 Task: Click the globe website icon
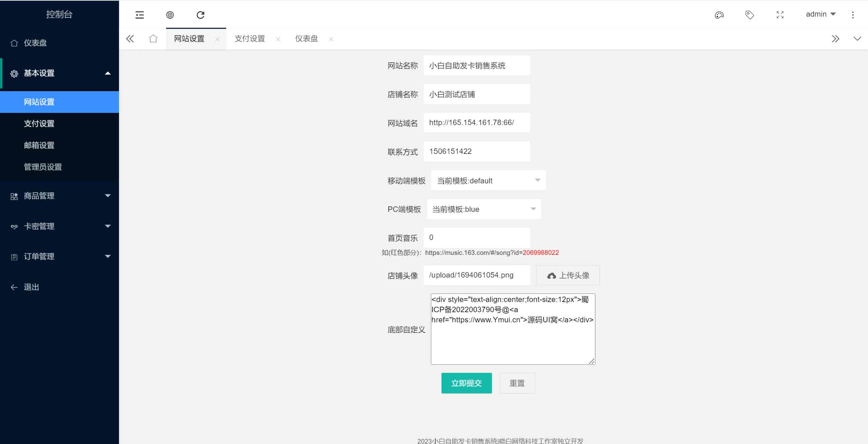coord(170,15)
